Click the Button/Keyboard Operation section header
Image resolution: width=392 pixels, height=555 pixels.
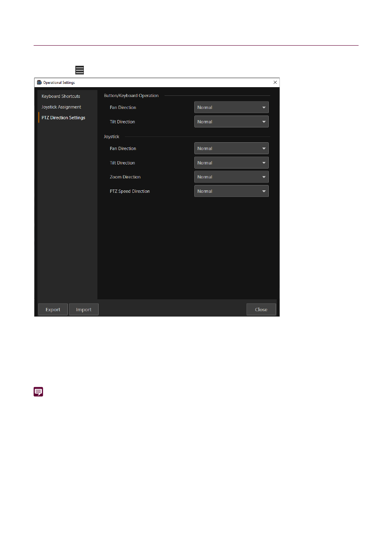click(131, 95)
